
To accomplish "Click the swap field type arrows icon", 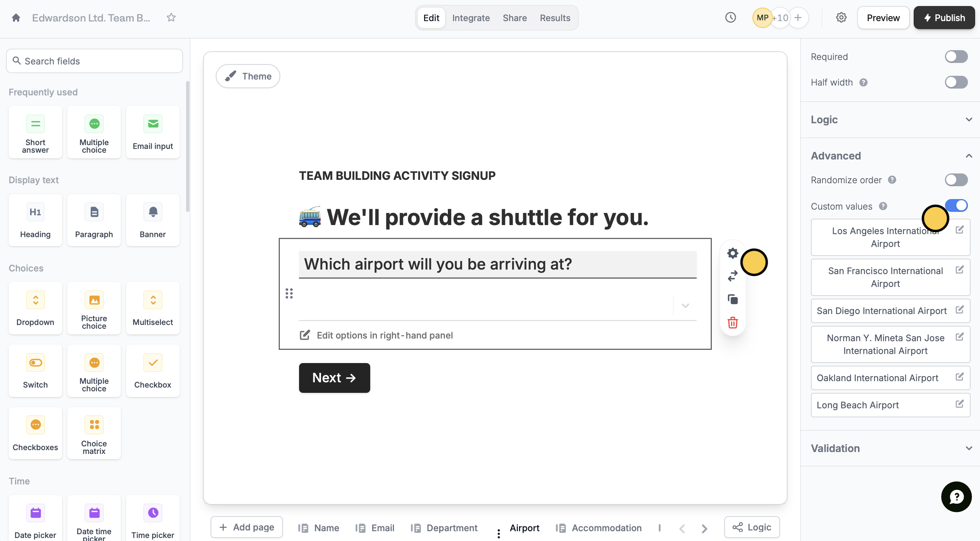I will point(732,276).
